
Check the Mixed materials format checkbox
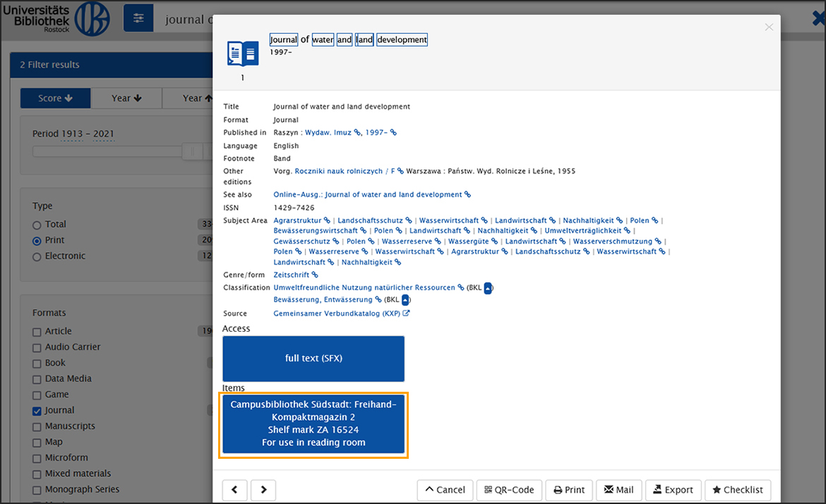(x=37, y=474)
